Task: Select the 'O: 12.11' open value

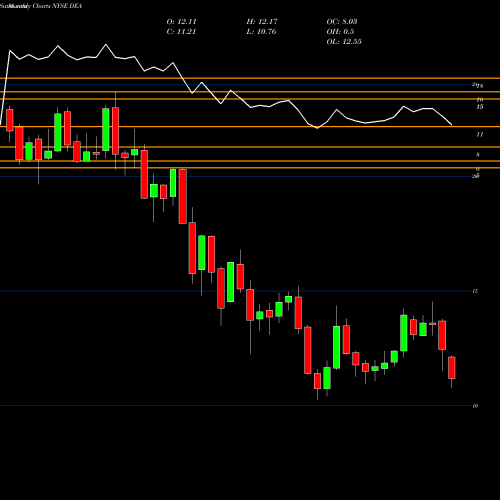Action: [181, 22]
